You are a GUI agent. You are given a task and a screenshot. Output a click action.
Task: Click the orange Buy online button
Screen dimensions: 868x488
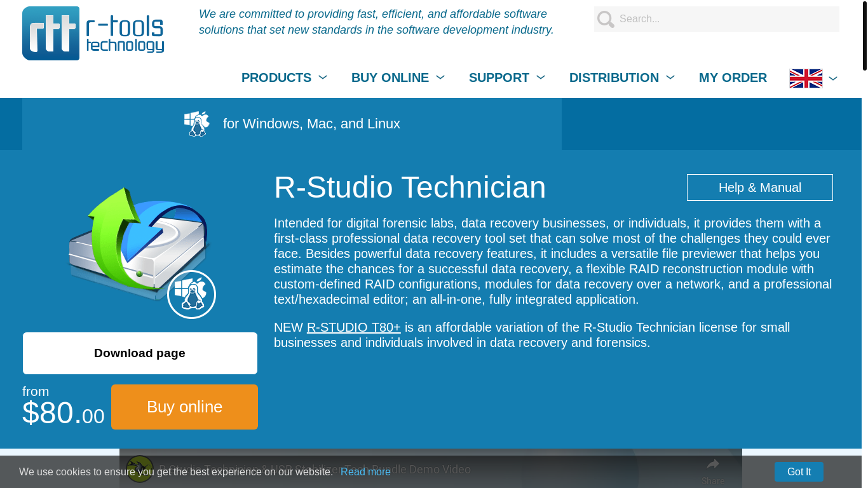[x=184, y=407]
